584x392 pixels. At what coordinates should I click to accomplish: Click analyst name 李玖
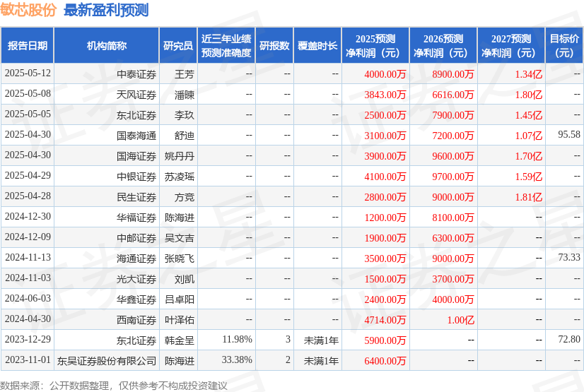pos(185,115)
